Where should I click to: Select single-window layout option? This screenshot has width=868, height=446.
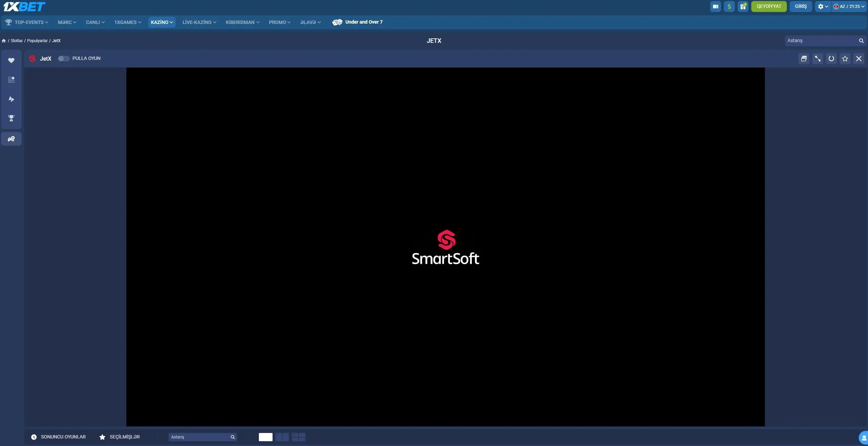click(265, 437)
